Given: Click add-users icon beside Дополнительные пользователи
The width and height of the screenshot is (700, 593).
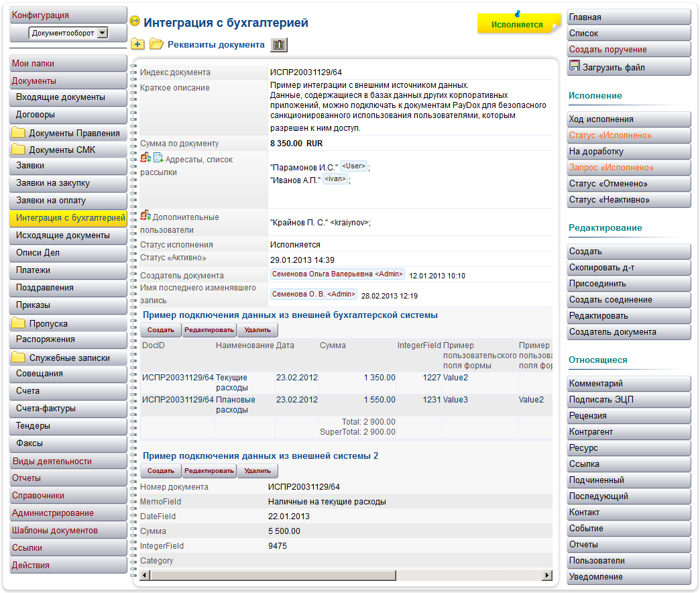Looking at the screenshot, I should pyautogui.click(x=145, y=215).
